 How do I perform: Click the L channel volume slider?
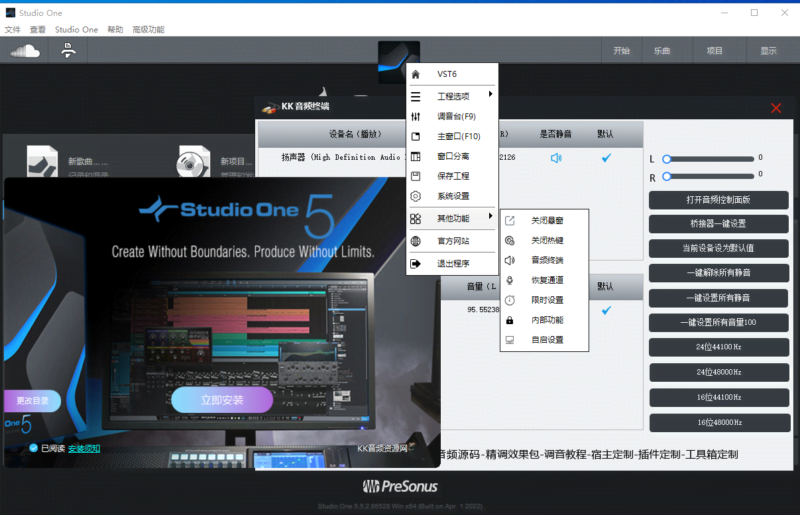[708, 159]
